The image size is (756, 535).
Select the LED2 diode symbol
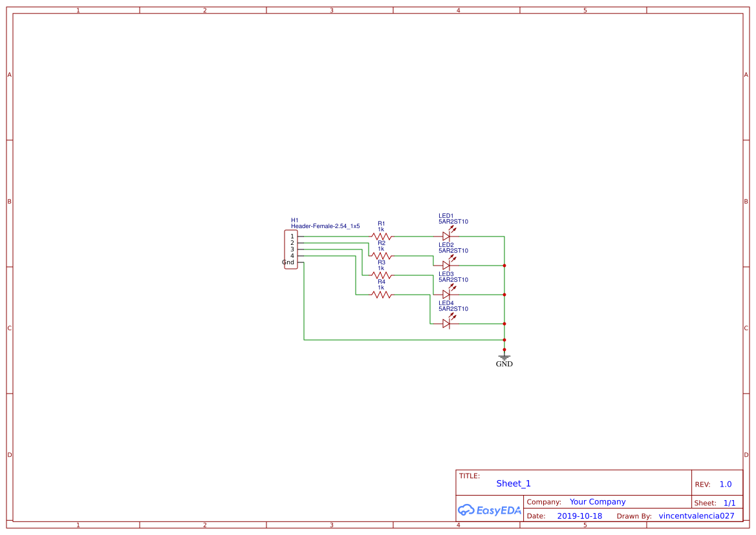(447, 264)
